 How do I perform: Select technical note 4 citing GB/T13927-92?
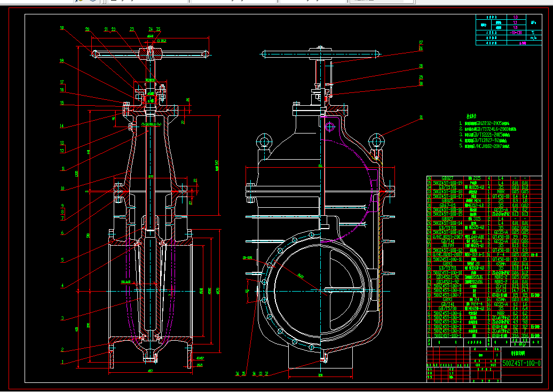point(483,140)
